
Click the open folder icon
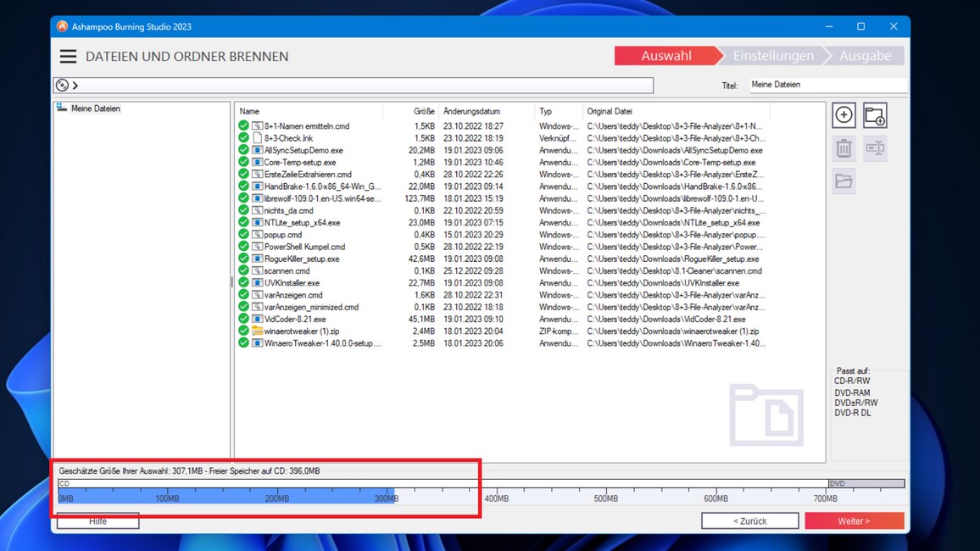point(844,181)
